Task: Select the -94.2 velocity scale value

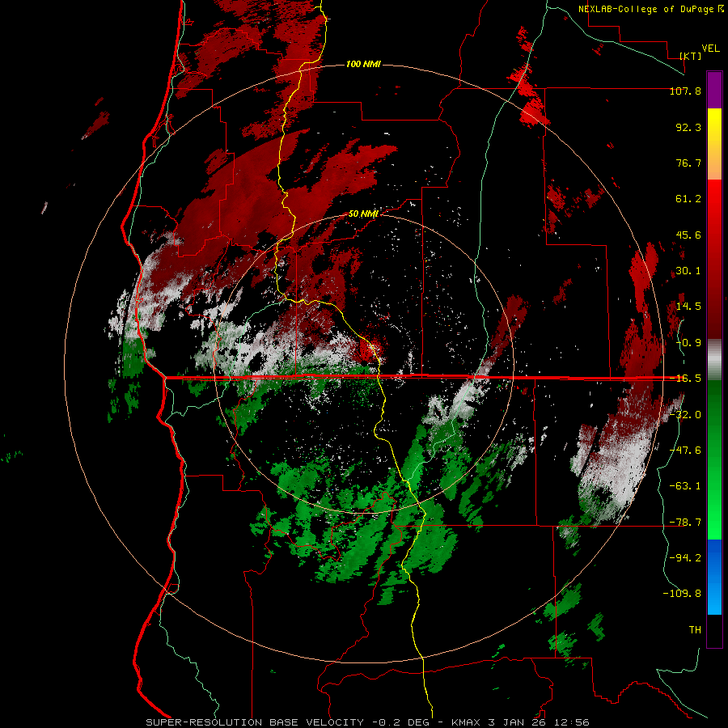Action: (x=685, y=557)
